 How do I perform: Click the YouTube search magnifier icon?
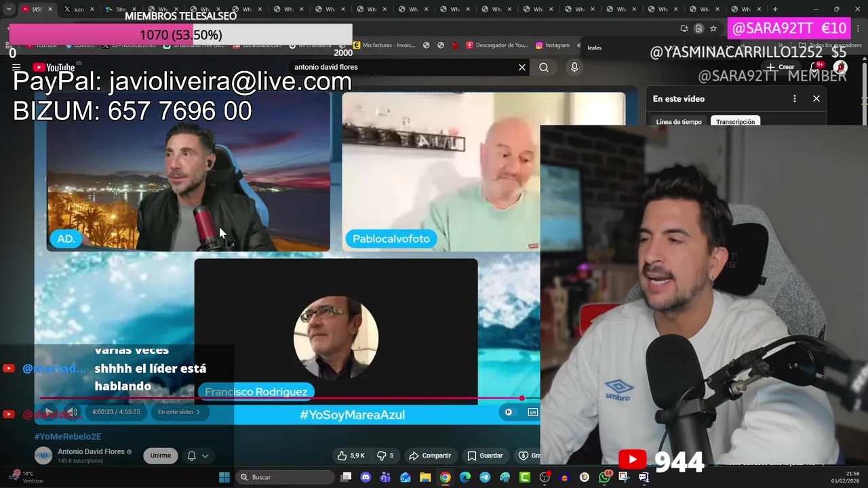pyautogui.click(x=544, y=67)
